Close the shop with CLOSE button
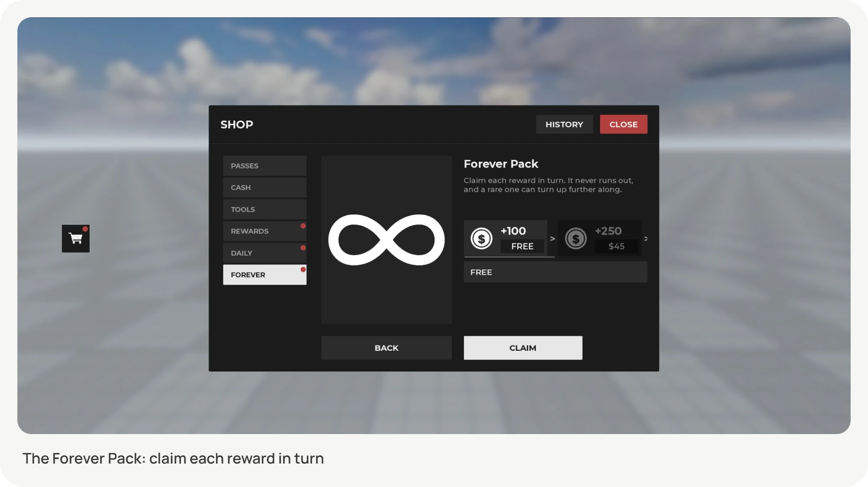 coord(624,124)
